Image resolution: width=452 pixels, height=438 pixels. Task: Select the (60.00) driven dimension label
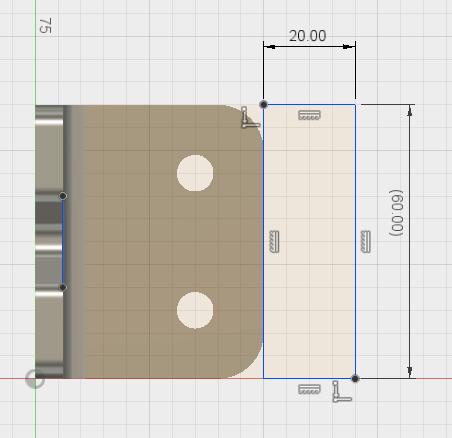[x=397, y=213]
